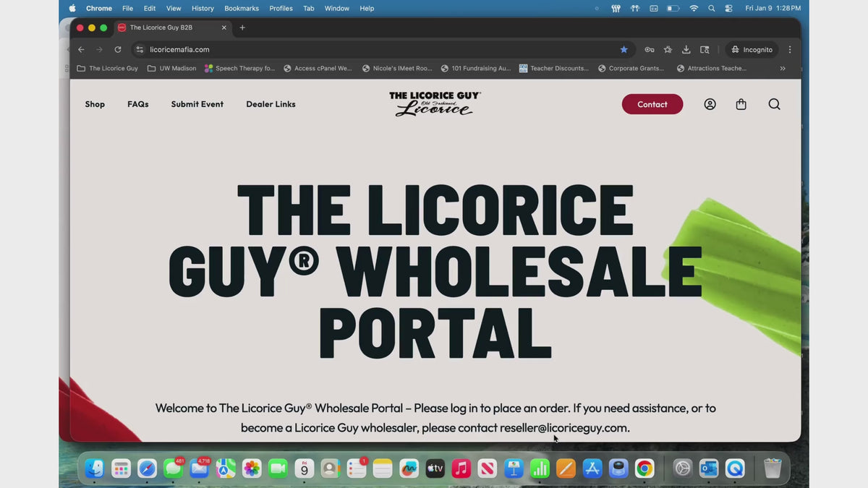This screenshot has height=488, width=868.
Task: Open Apple TV in the Dock
Action: pyautogui.click(x=435, y=468)
